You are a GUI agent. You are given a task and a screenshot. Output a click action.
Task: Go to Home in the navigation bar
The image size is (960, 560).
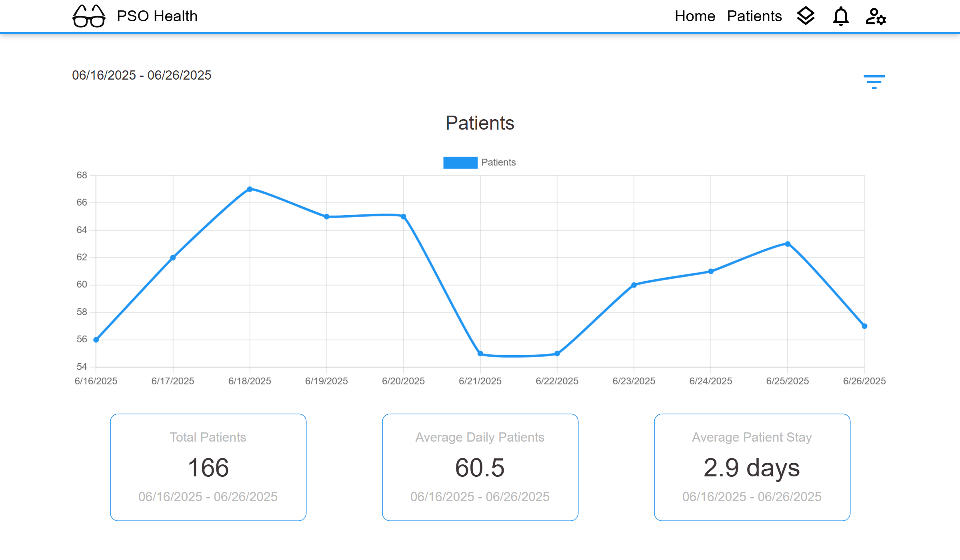coord(695,16)
